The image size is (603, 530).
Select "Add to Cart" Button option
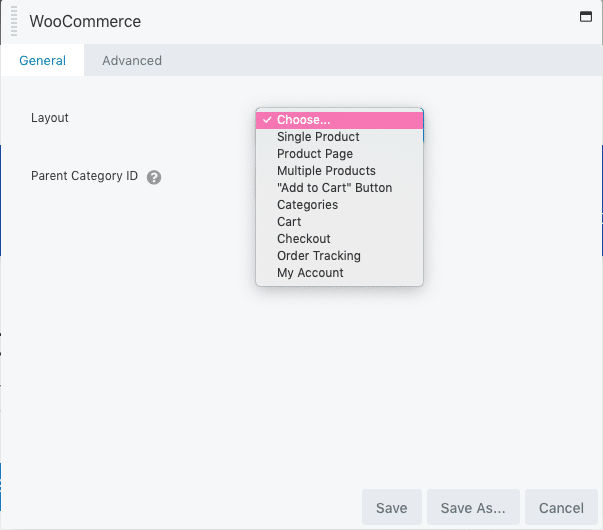(x=339, y=188)
